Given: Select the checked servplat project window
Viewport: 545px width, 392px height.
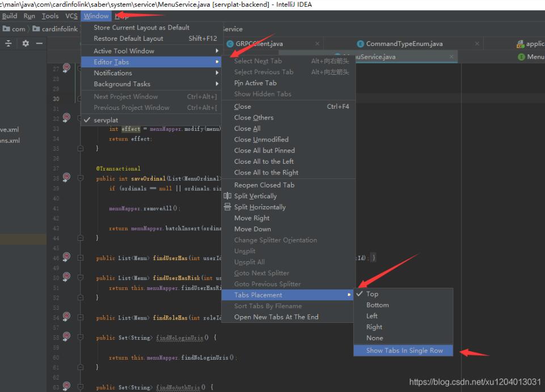Looking at the screenshot, I should coord(105,120).
